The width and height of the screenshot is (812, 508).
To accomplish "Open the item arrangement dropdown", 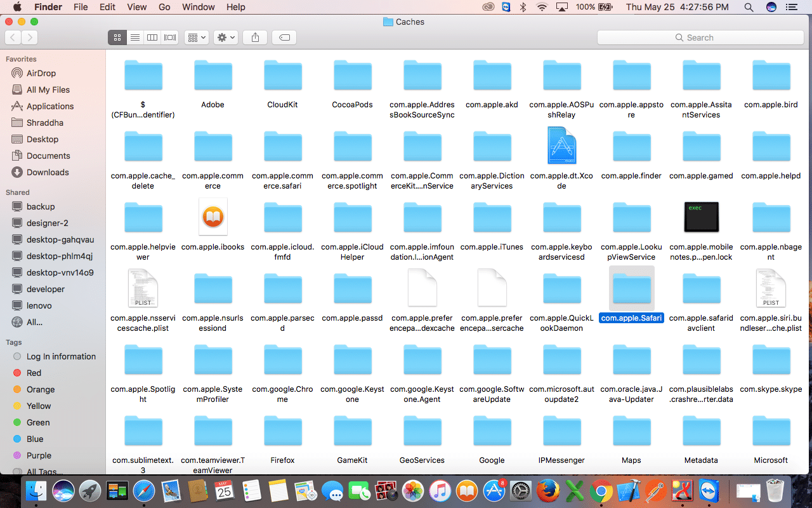I will (x=197, y=37).
